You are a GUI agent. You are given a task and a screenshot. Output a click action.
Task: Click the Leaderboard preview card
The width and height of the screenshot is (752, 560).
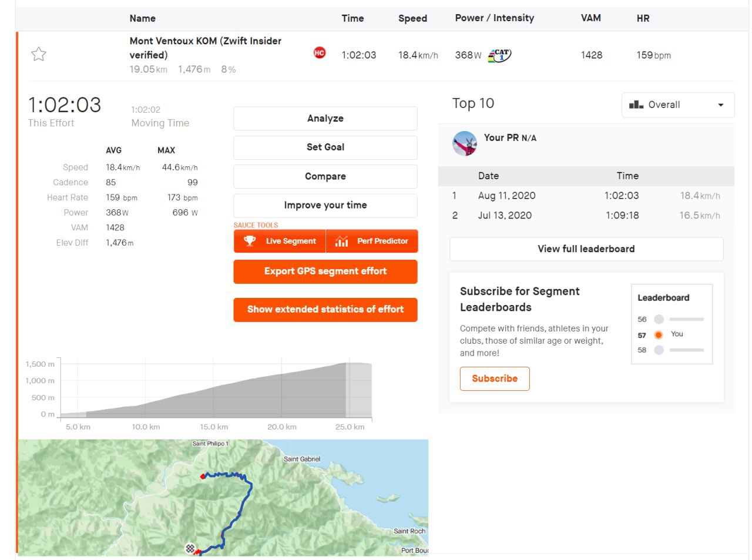(x=672, y=324)
